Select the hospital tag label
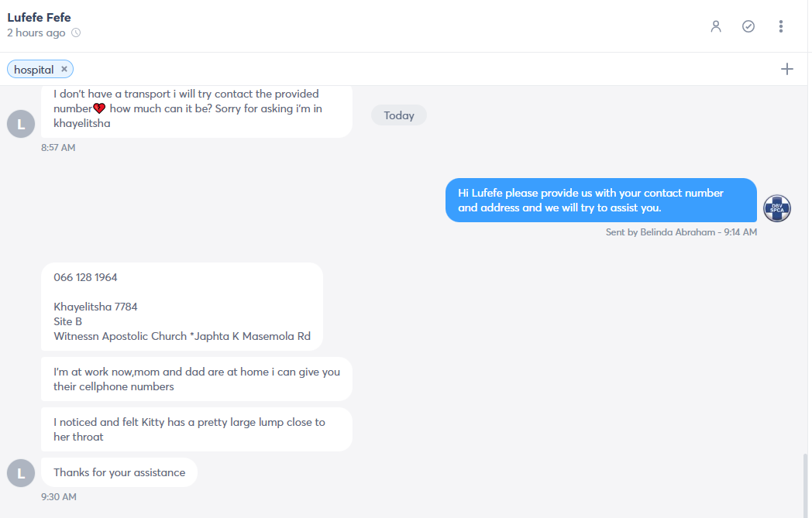Viewport: 812px width, 518px height. (x=33, y=70)
